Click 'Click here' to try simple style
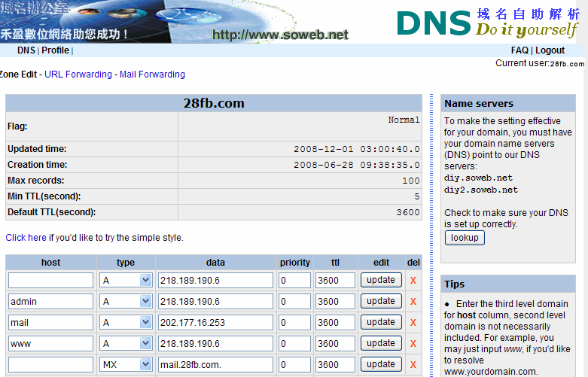 tap(26, 238)
